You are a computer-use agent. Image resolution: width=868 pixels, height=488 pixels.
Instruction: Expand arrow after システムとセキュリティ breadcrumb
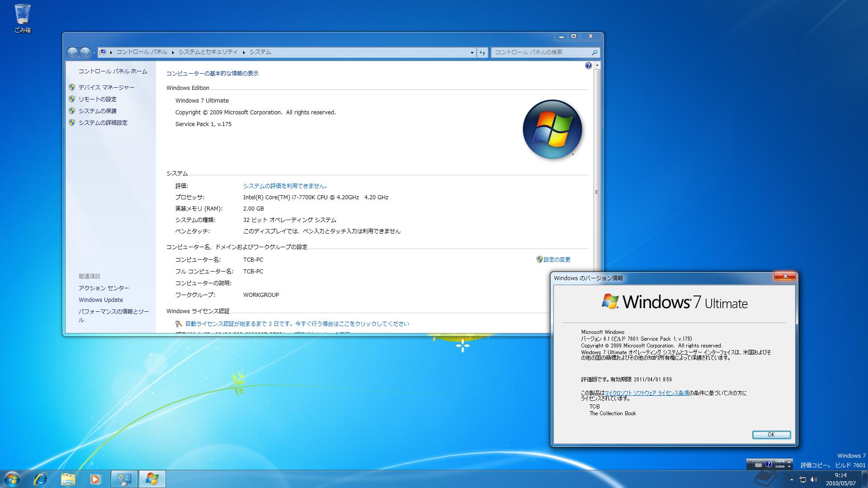(244, 52)
